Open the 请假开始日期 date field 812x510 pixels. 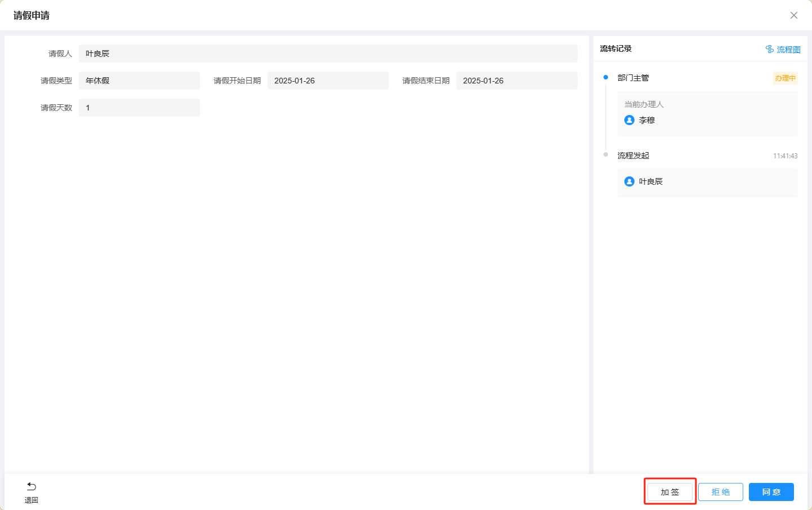point(328,81)
